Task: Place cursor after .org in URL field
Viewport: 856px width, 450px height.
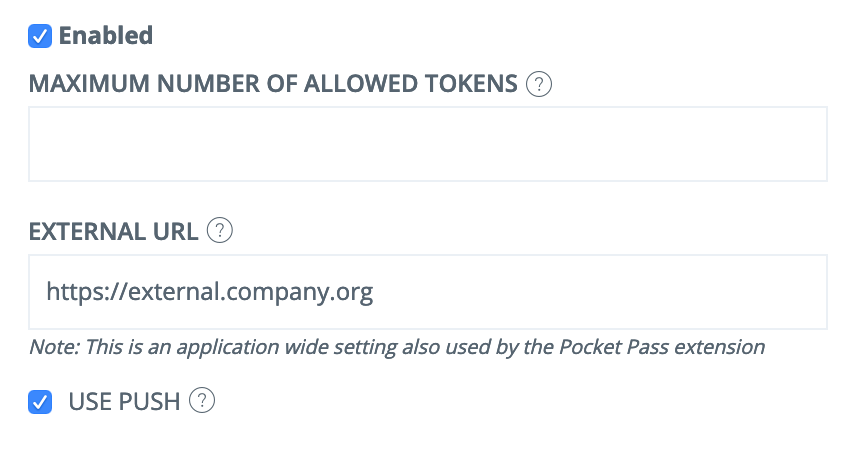Action: [375, 292]
